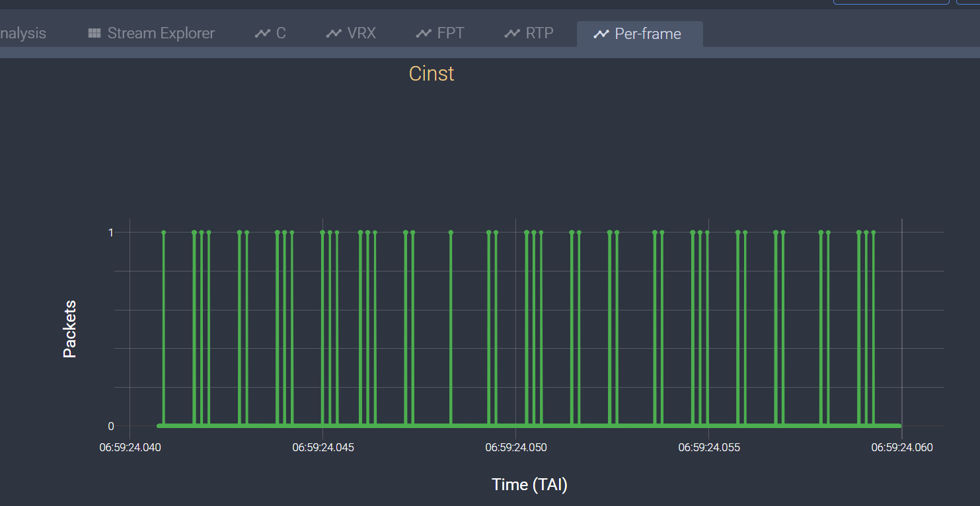Click the 06:59:24.045 time tick label
The width and height of the screenshot is (980, 506).
(323, 447)
